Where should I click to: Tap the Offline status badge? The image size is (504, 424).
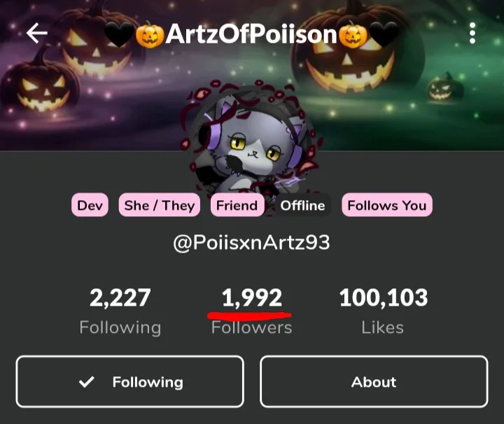point(302,205)
